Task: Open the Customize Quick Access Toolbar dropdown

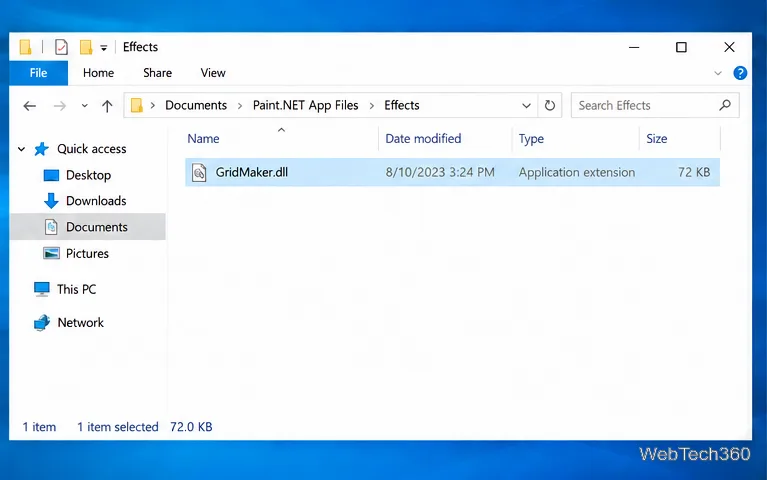Action: point(104,48)
